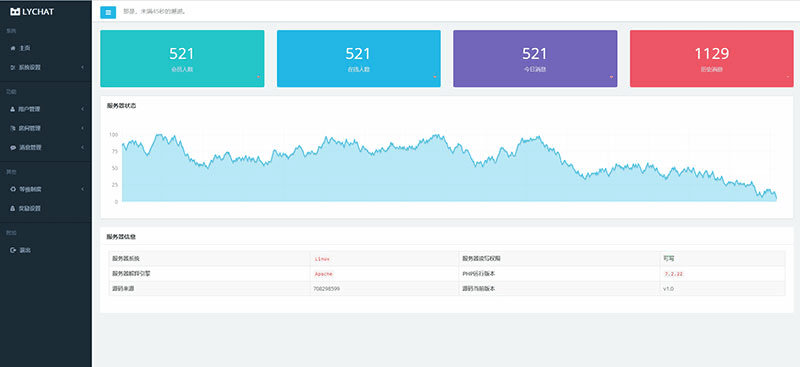
Task: Click the LYCHAT logo icon
Action: coord(15,12)
